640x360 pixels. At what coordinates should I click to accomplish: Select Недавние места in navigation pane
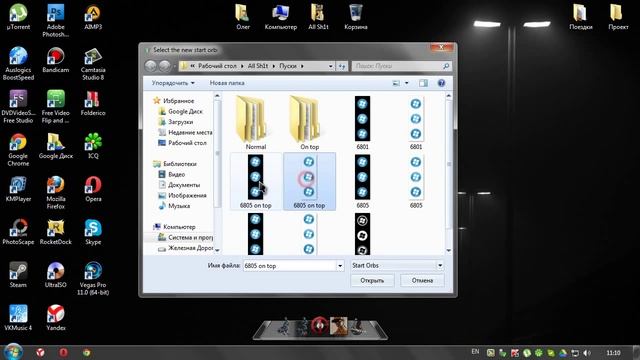(x=186, y=133)
